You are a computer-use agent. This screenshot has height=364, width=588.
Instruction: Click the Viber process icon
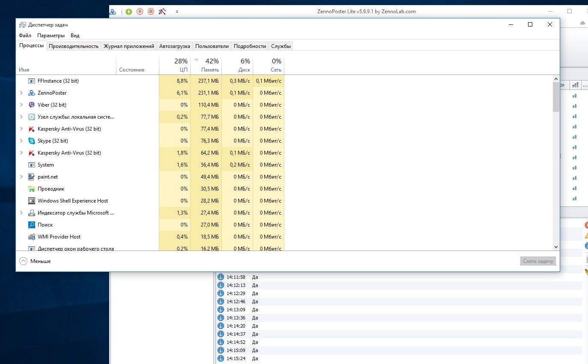[32, 105]
